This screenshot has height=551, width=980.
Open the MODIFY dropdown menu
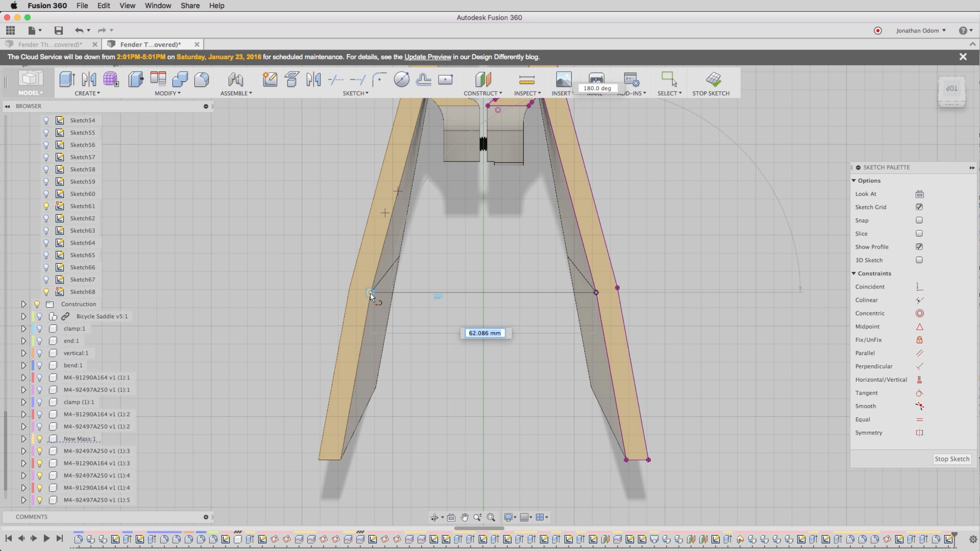167,93
